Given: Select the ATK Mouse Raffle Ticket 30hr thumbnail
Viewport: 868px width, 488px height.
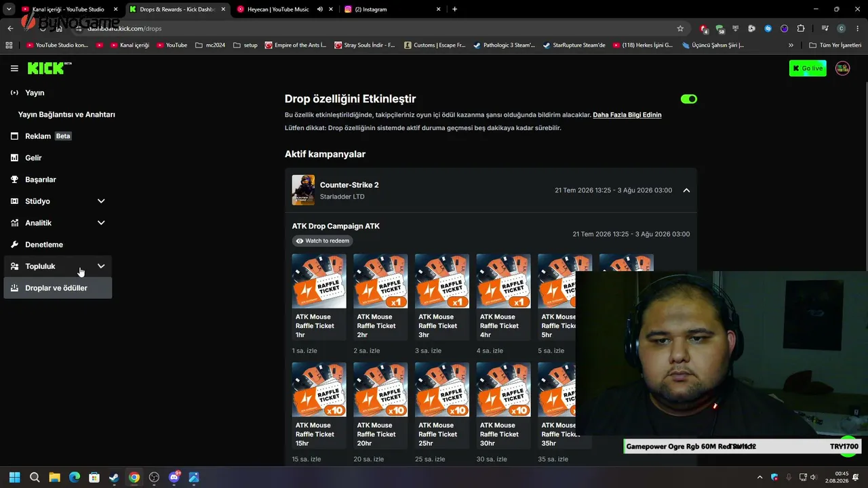Looking at the screenshot, I should 504,389.
